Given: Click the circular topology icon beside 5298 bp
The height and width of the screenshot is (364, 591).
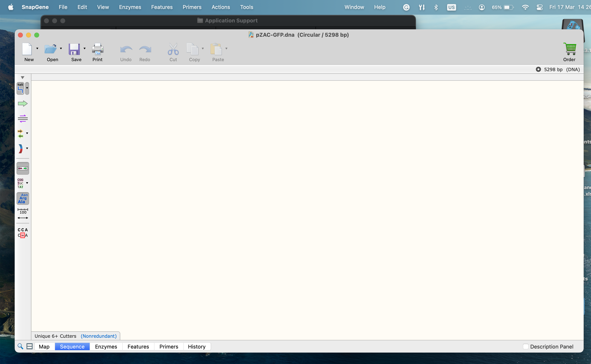Looking at the screenshot, I should (538, 69).
